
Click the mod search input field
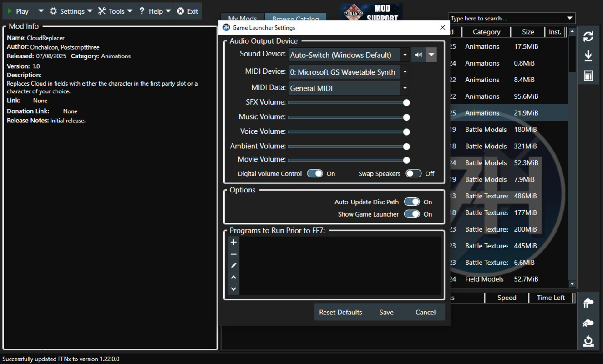click(507, 18)
